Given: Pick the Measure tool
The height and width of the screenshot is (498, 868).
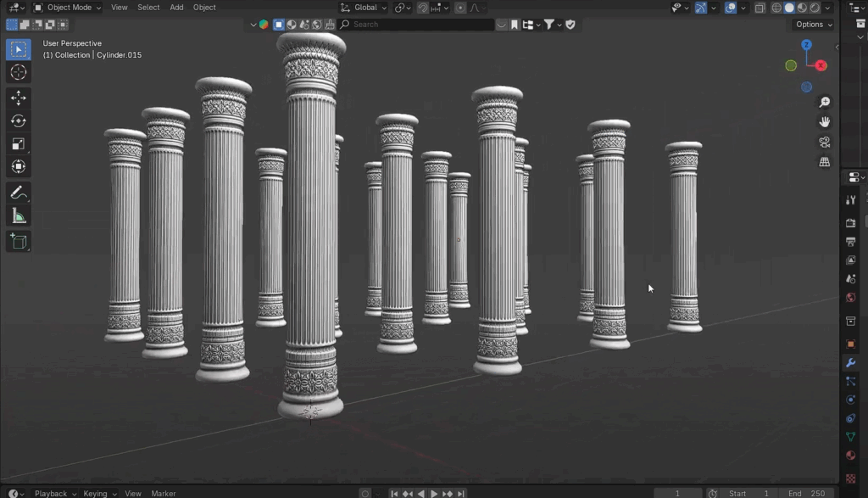Looking at the screenshot, I should pos(19,217).
